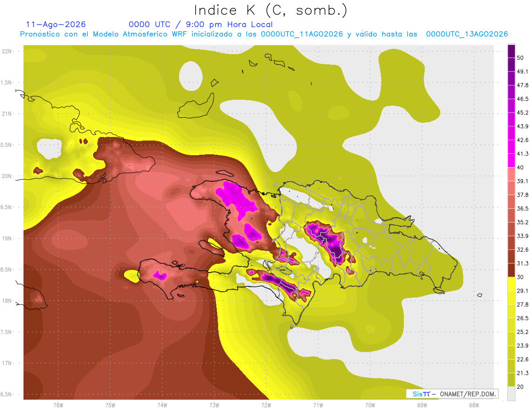
Task: Click the longitude label "71W"
Action: tap(318, 405)
